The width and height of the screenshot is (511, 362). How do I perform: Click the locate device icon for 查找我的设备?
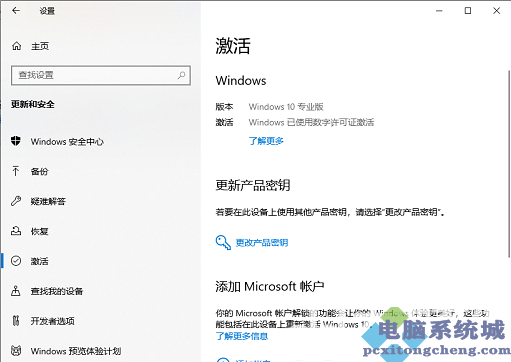[x=16, y=291]
